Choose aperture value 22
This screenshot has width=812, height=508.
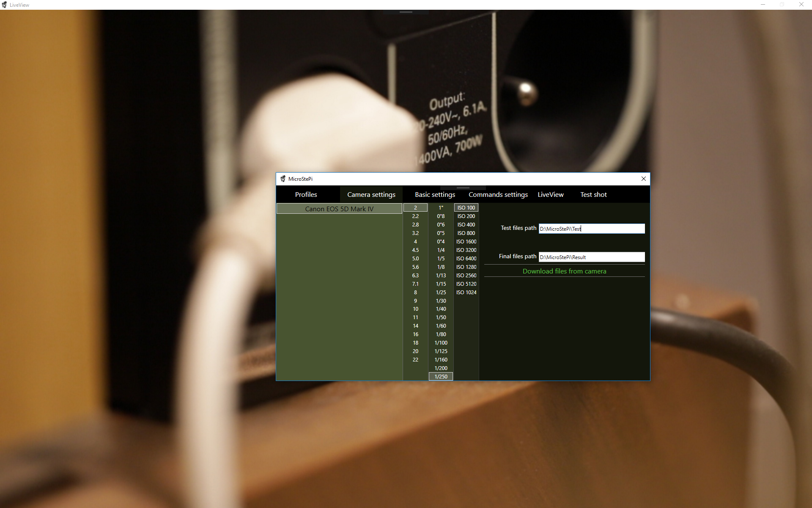[415, 360]
